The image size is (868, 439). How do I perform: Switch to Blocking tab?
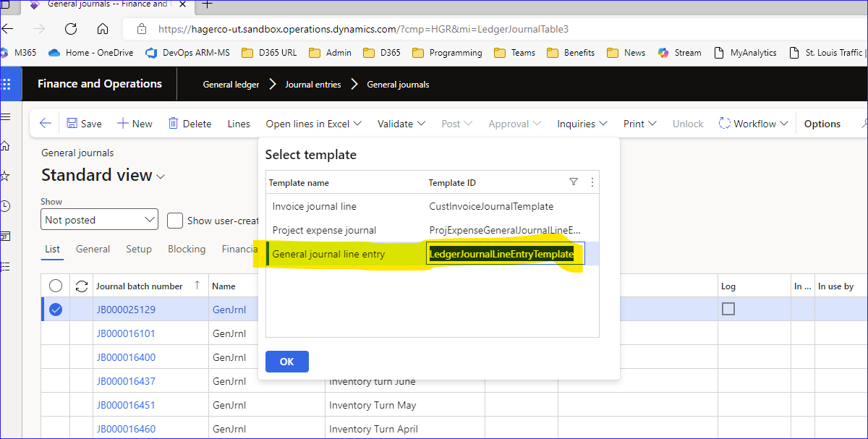click(x=187, y=249)
